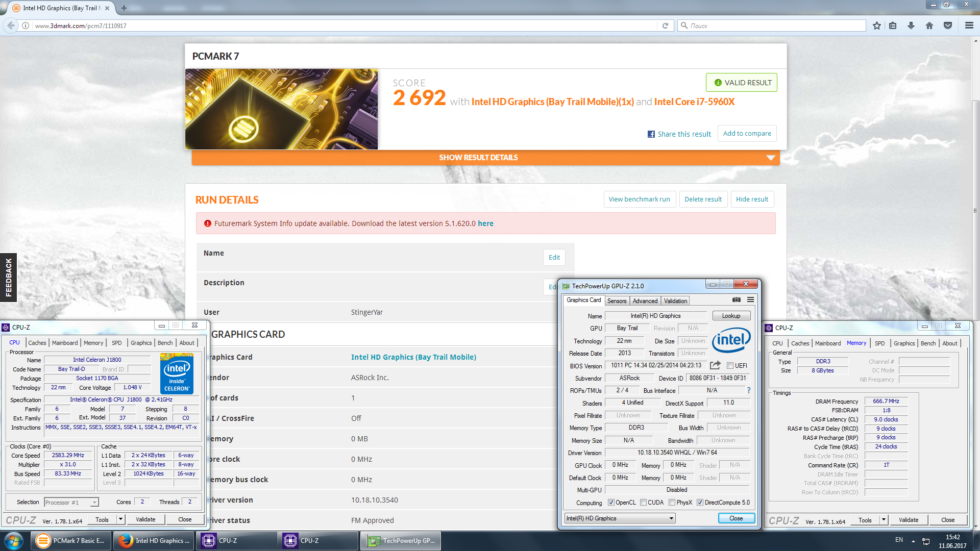Click the browser search field

click(x=771, y=26)
